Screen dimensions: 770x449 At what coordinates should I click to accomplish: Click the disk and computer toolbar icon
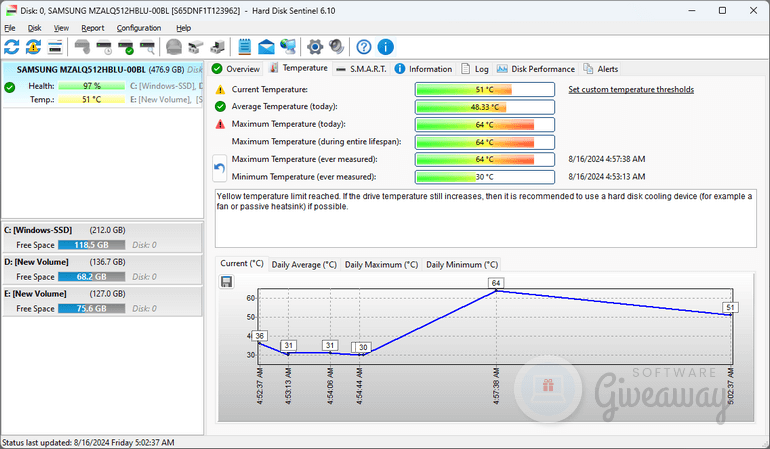[x=217, y=47]
